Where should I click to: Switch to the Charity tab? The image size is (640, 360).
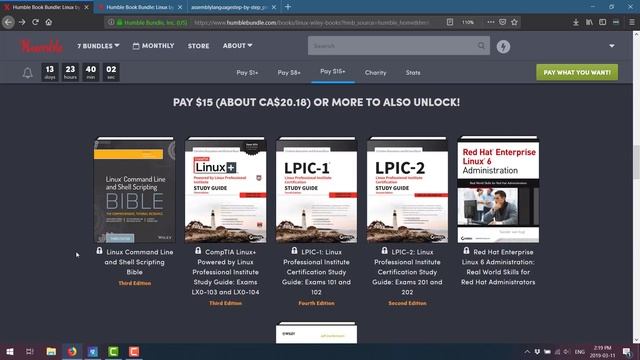click(x=376, y=72)
